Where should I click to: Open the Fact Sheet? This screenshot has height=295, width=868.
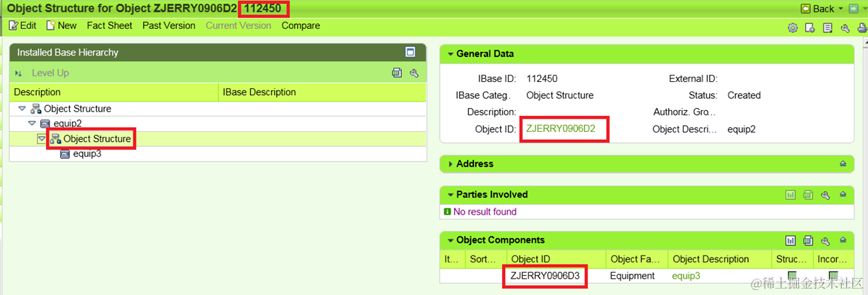tap(109, 25)
